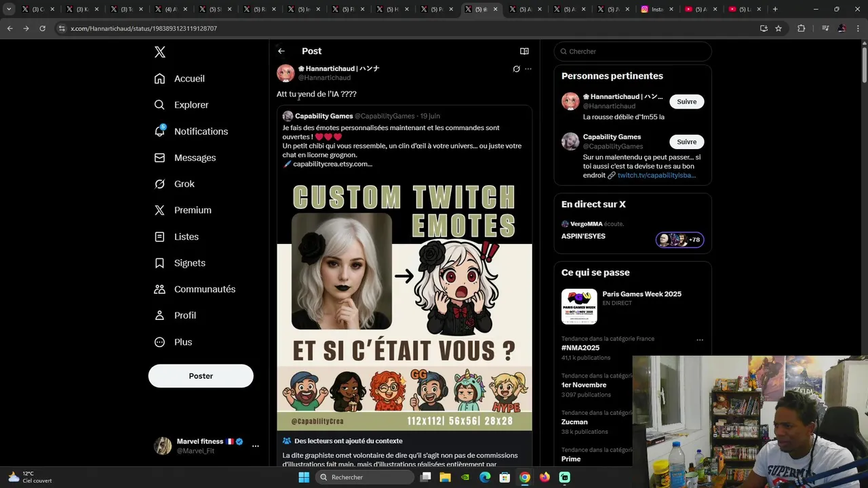
Task: Close the active '(5) @' tab
Action: pos(496,9)
